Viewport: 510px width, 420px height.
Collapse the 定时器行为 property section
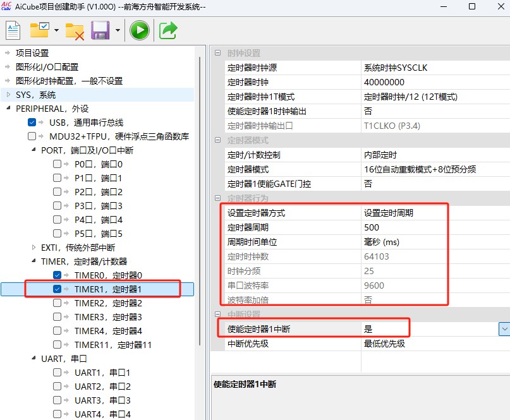218,198
